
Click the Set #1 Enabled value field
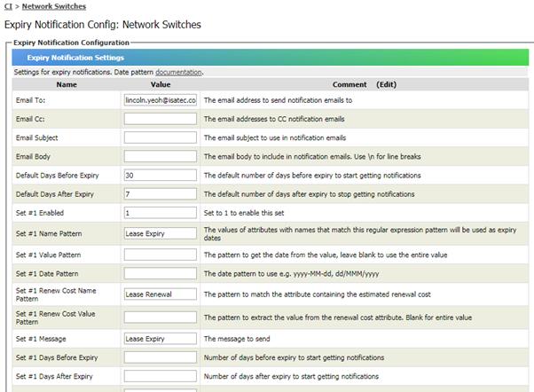pos(161,213)
